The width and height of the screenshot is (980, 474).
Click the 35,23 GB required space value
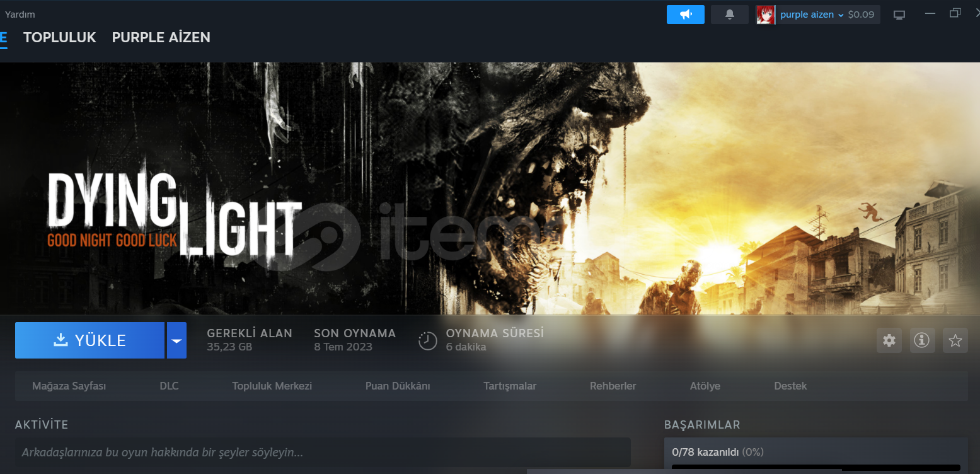coord(229,347)
